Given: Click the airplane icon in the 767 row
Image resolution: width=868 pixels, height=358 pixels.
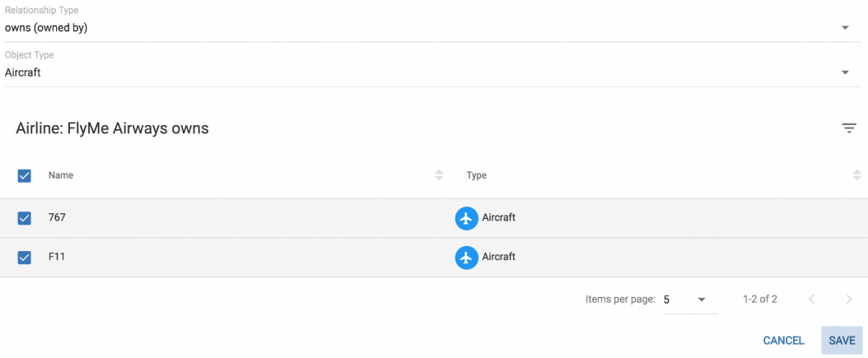Looking at the screenshot, I should click(x=467, y=218).
